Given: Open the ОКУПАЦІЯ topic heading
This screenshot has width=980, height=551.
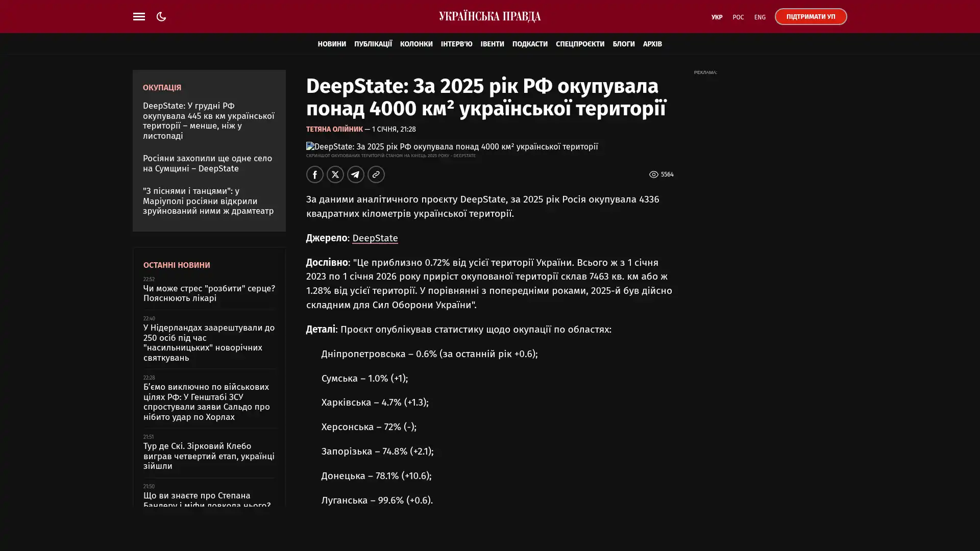Looking at the screenshot, I should click(x=162, y=88).
